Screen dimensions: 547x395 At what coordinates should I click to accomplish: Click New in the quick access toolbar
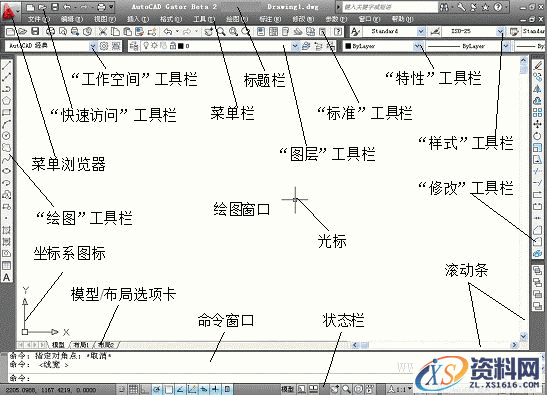[x=31, y=7]
